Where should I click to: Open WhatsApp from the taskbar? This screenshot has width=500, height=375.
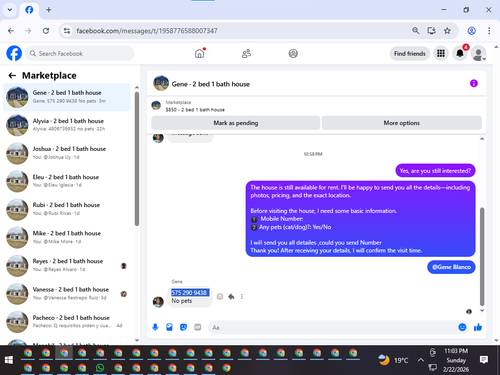pyautogui.click(x=100, y=368)
